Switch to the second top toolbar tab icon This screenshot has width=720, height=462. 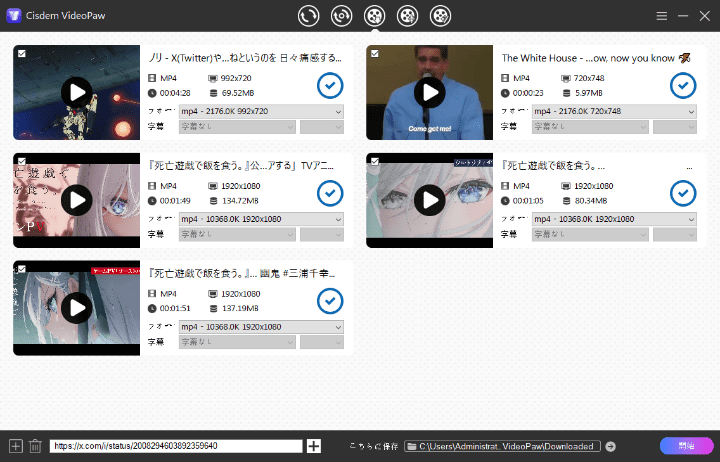[x=342, y=16]
